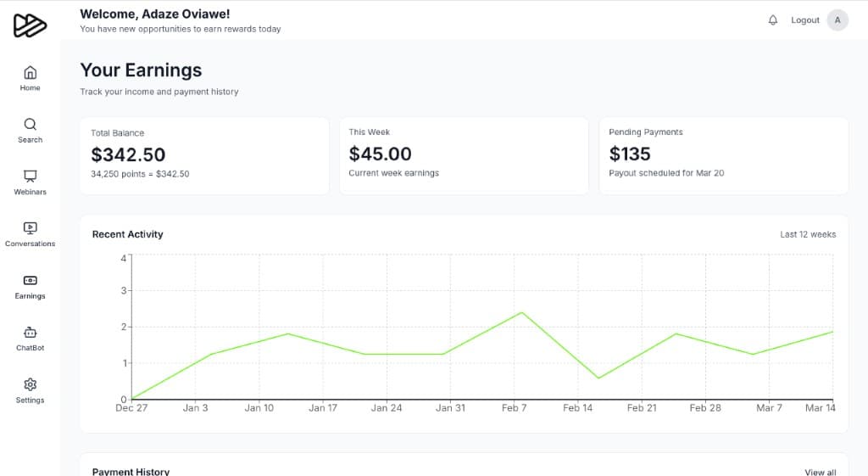Select the This Week earnings card
Viewport: 868px width, 476px height.
(x=464, y=155)
